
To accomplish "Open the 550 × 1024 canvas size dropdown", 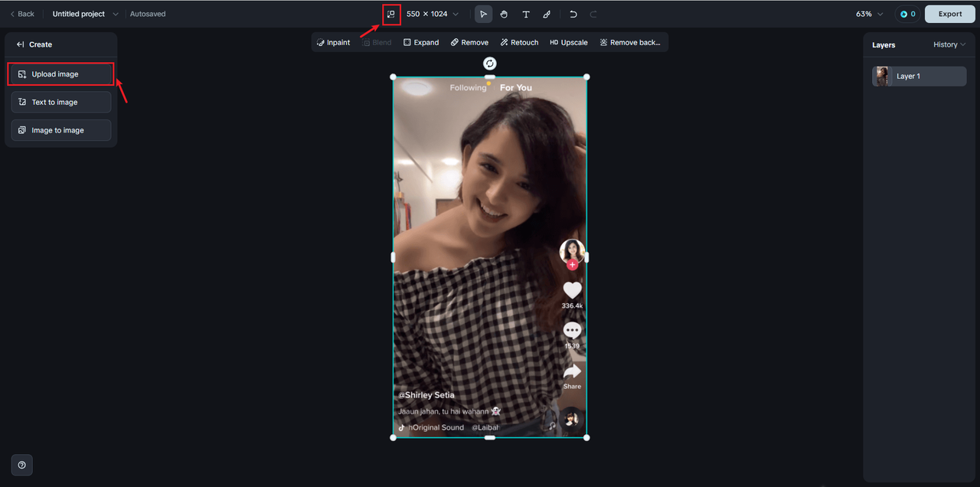I will click(x=433, y=14).
